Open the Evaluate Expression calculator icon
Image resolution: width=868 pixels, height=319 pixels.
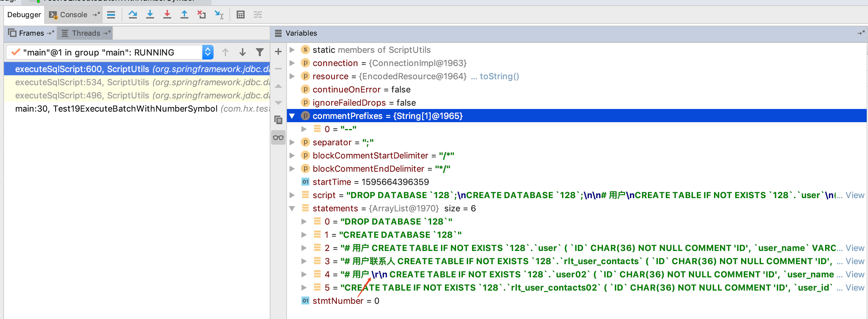[x=241, y=15]
